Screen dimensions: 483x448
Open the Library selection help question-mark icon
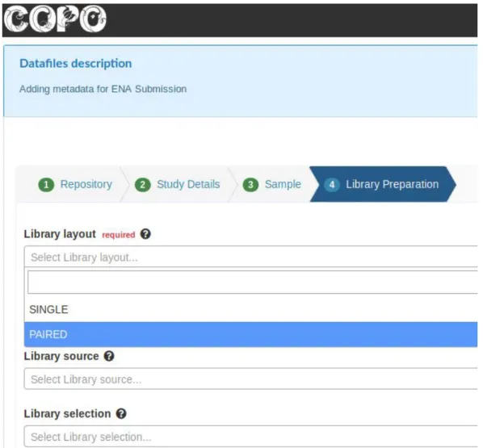[121, 413]
